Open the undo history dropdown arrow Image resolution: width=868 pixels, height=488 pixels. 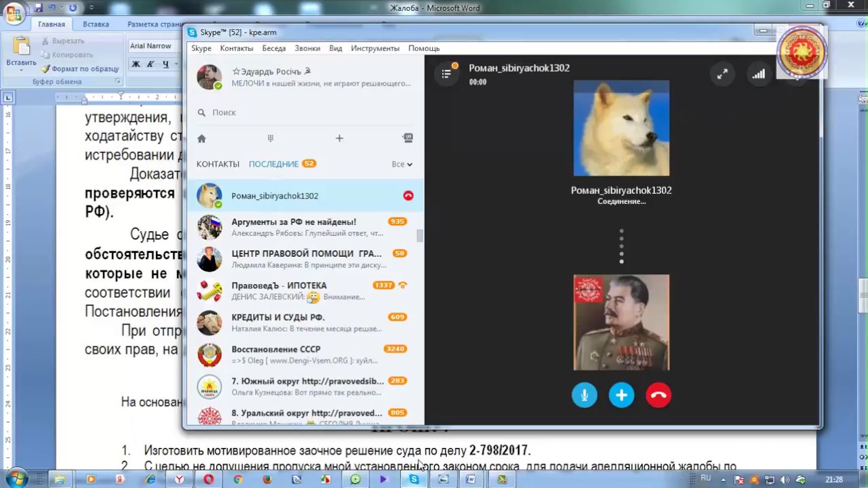click(x=62, y=8)
